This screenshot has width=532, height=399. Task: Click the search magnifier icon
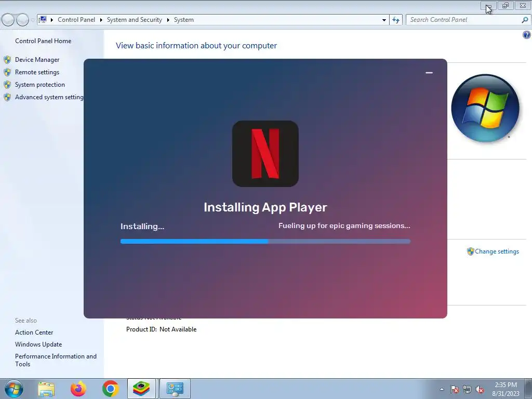(525, 20)
